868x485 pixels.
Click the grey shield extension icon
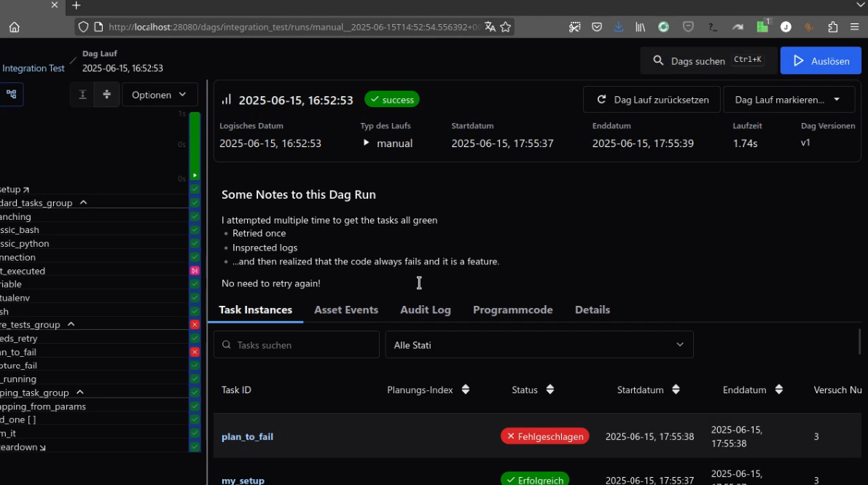pyautogui.click(x=688, y=27)
